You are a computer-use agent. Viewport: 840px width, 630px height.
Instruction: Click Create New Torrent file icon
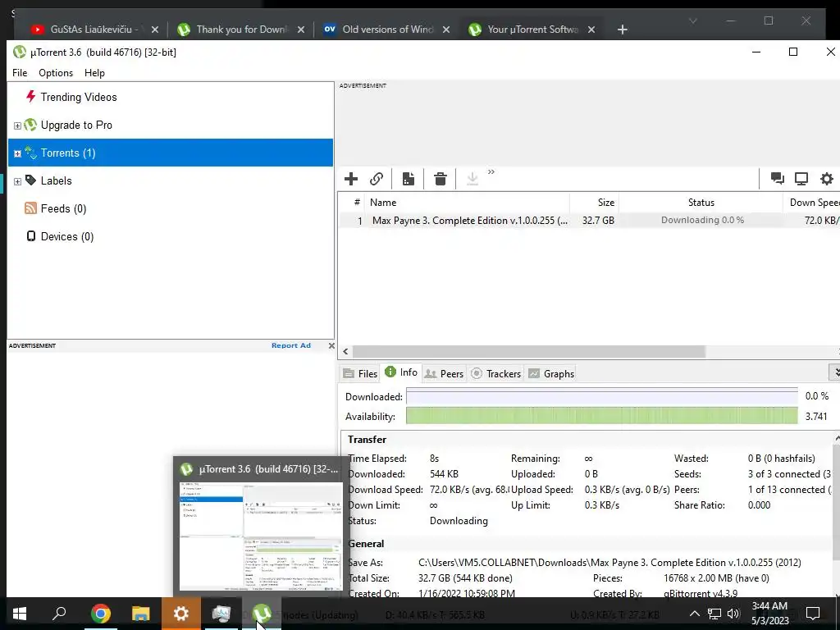[x=409, y=178]
